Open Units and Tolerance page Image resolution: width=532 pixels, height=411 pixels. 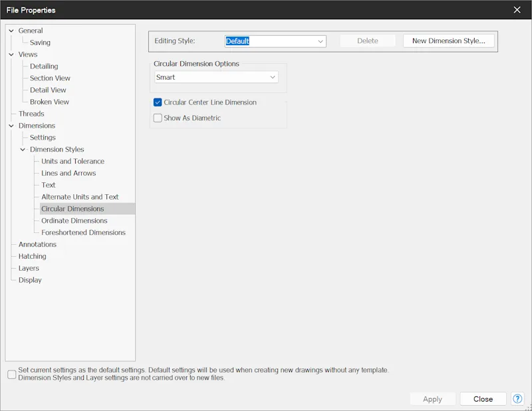[72, 161]
